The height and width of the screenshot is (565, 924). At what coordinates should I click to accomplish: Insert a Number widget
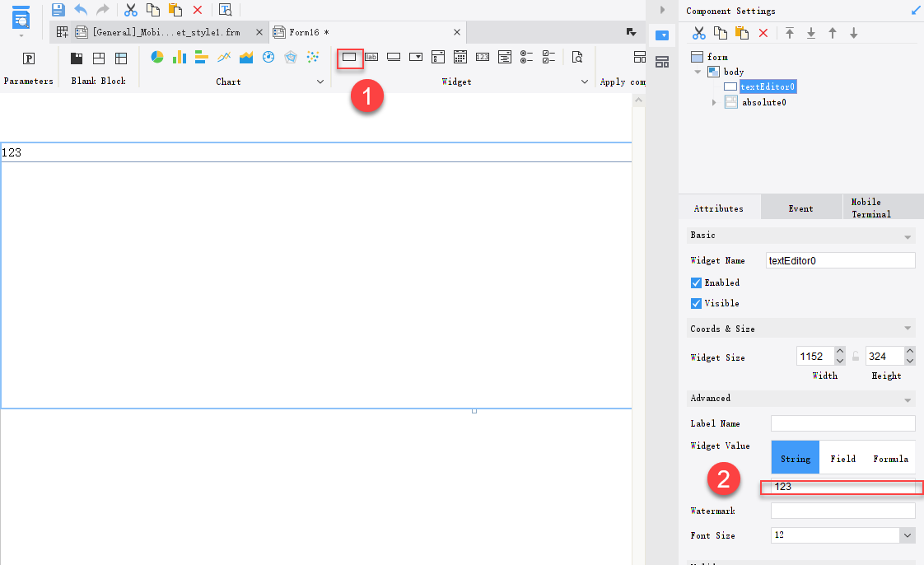coord(483,57)
